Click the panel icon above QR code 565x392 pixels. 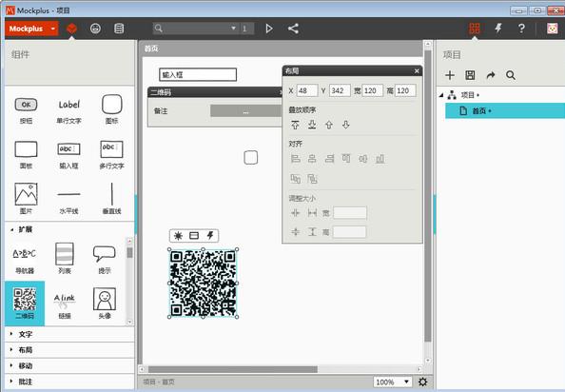194,236
